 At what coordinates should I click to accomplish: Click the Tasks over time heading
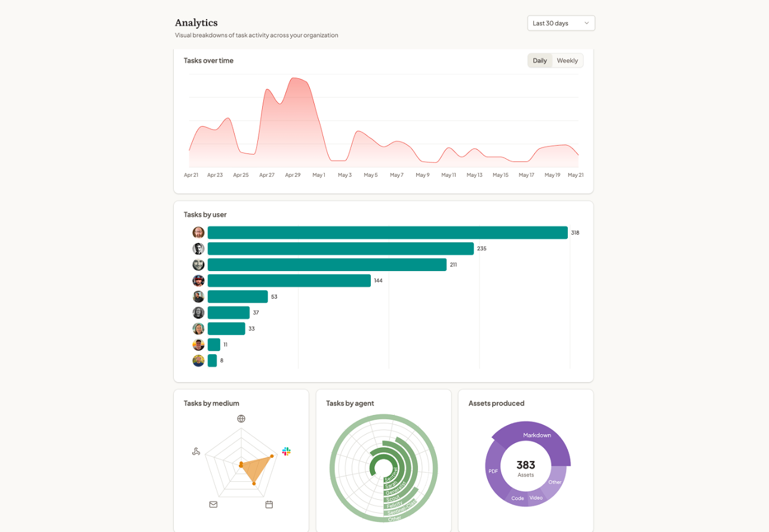pyautogui.click(x=208, y=60)
